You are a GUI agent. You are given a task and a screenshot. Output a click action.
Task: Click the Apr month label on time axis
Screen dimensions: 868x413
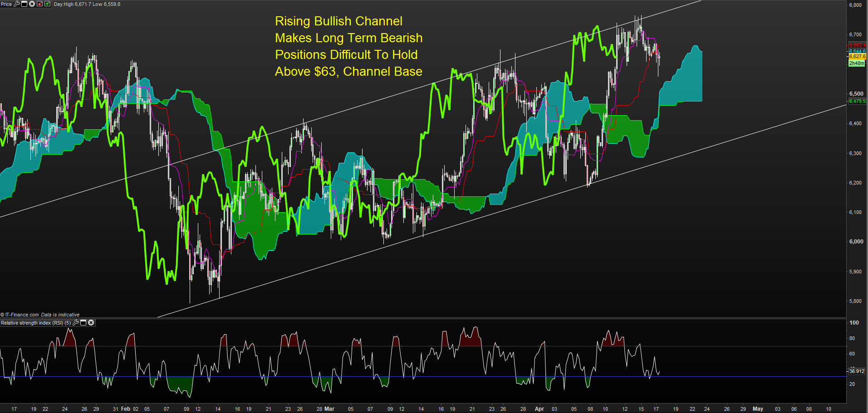[539, 409]
